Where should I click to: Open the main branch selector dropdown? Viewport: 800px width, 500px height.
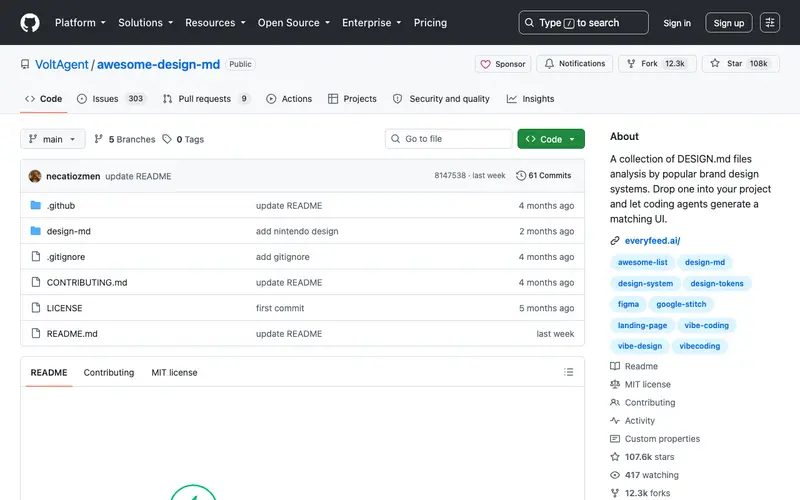pyautogui.click(x=53, y=139)
